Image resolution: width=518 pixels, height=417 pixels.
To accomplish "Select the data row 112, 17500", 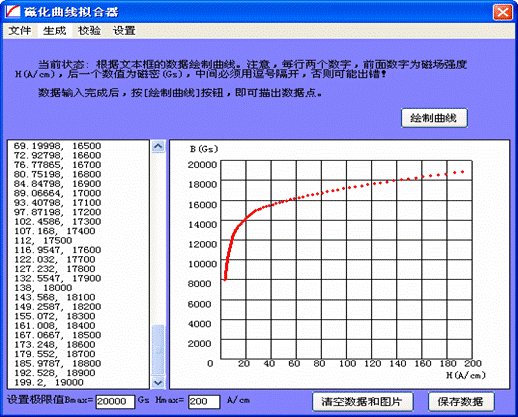I will (43, 240).
